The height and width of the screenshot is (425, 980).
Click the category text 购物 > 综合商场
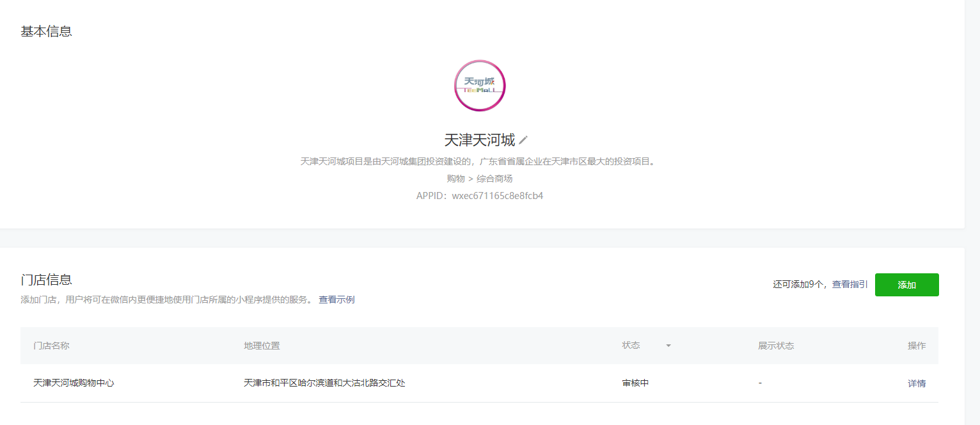(480, 179)
